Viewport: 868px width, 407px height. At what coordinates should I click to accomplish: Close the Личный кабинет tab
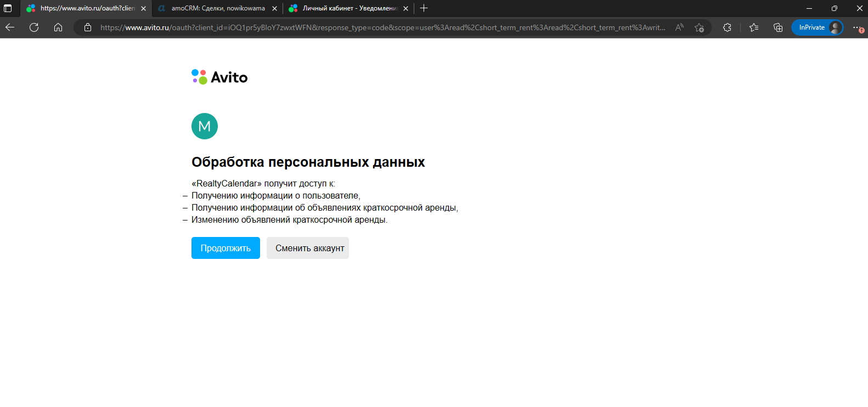click(406, 8)
